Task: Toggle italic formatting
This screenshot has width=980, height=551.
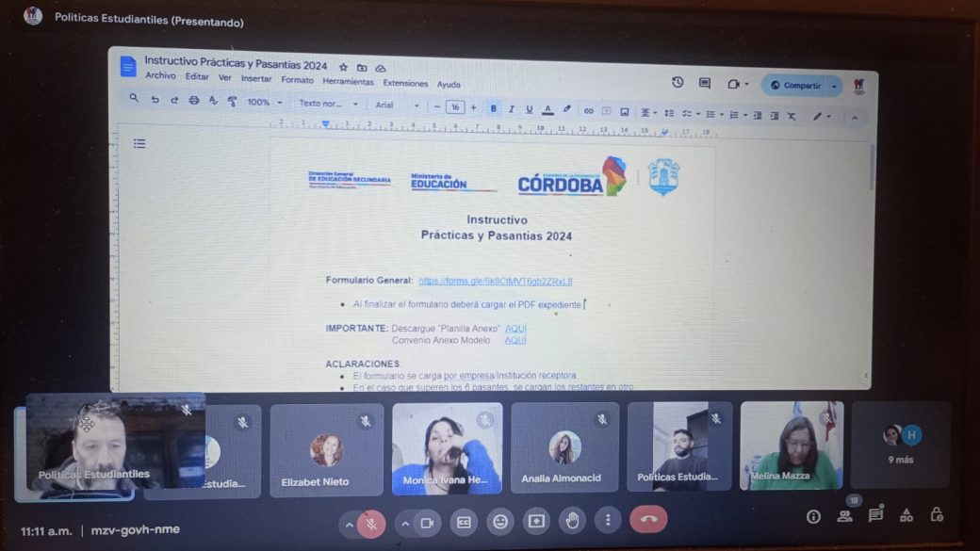Action: pyautogui.click(x=512, y=109)
